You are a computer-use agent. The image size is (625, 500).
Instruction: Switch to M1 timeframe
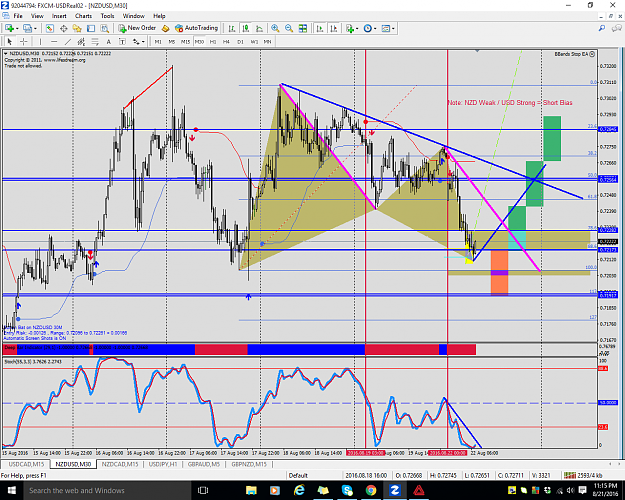[158, 42]
